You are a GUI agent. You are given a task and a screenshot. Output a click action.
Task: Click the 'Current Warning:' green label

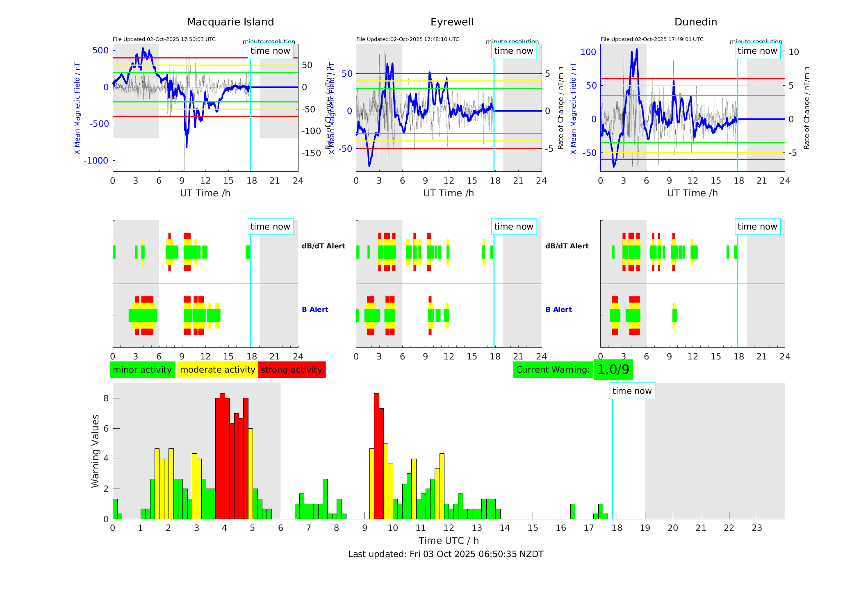pos(553,370)
